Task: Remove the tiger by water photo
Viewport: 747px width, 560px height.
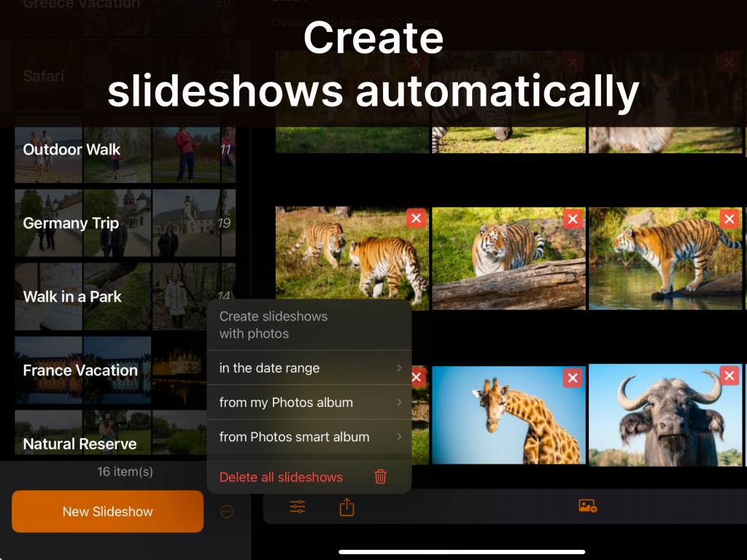Action: pyautogui.click(x=729, y=219)
